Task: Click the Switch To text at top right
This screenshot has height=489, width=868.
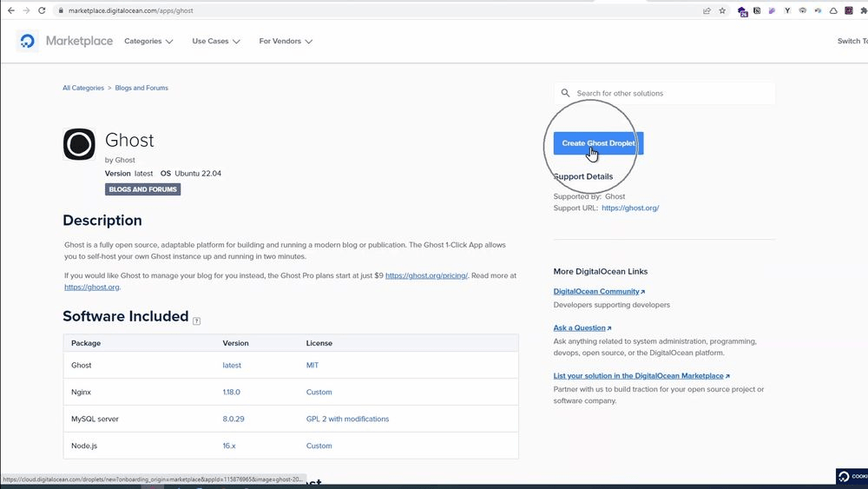Action: tap(852, 41)
